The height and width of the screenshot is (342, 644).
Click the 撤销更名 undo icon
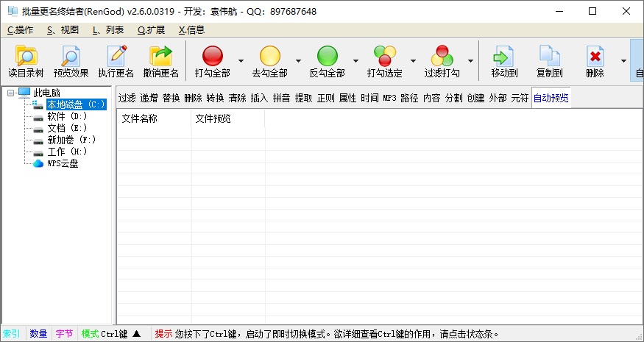coord(160,56)
